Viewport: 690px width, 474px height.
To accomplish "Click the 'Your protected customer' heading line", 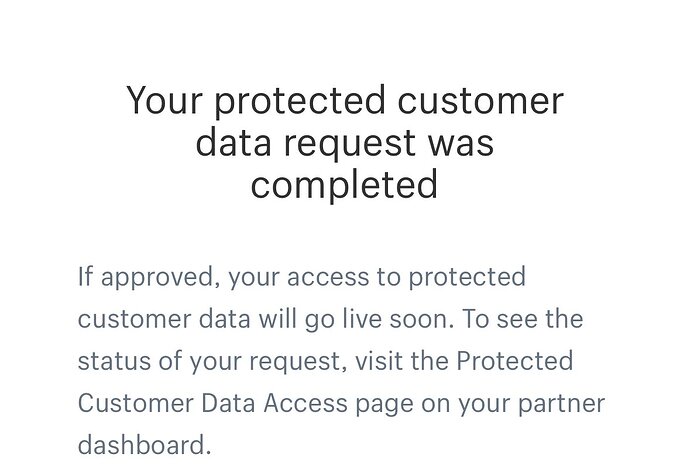I will (345, 101).
